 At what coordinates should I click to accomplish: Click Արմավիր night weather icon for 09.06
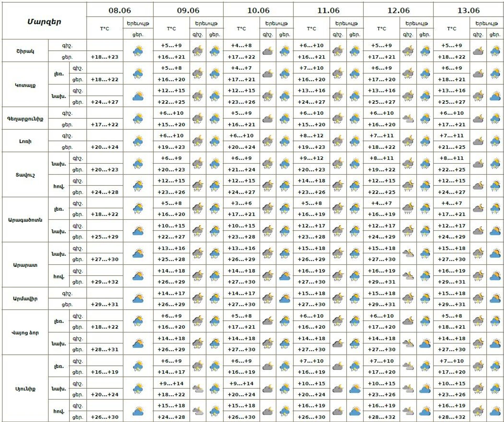pyautogui.click(x=198, y=299)
